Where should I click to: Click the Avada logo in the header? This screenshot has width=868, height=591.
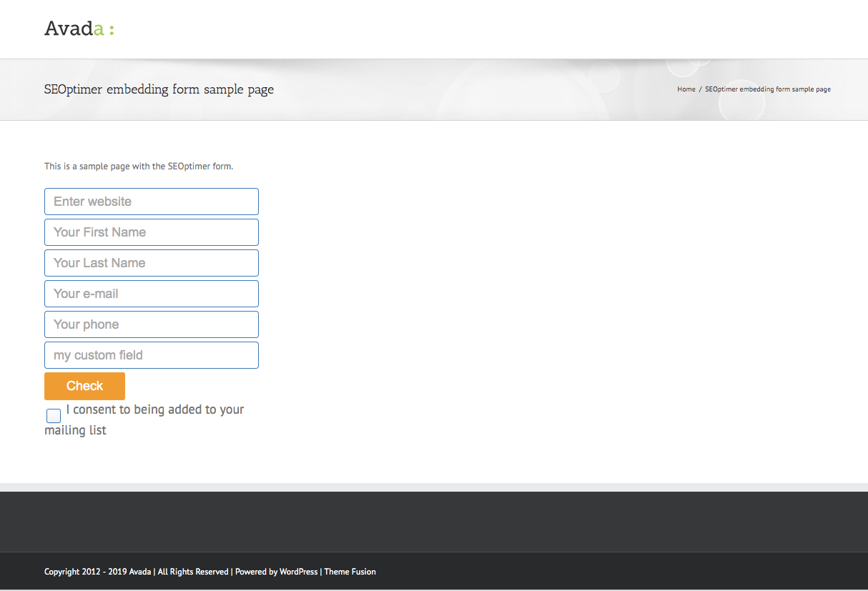point(79,29)
